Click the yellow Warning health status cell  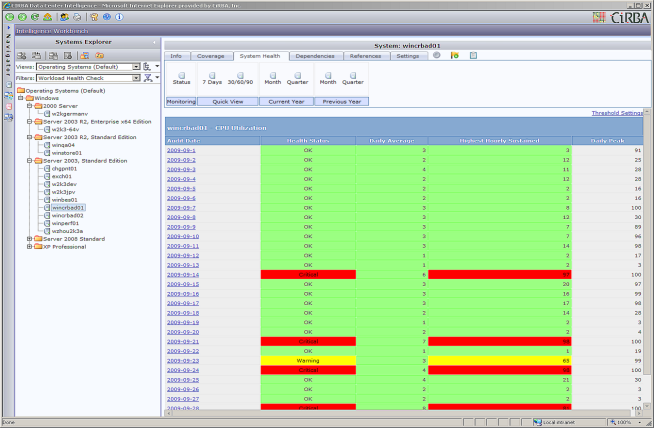308,361
